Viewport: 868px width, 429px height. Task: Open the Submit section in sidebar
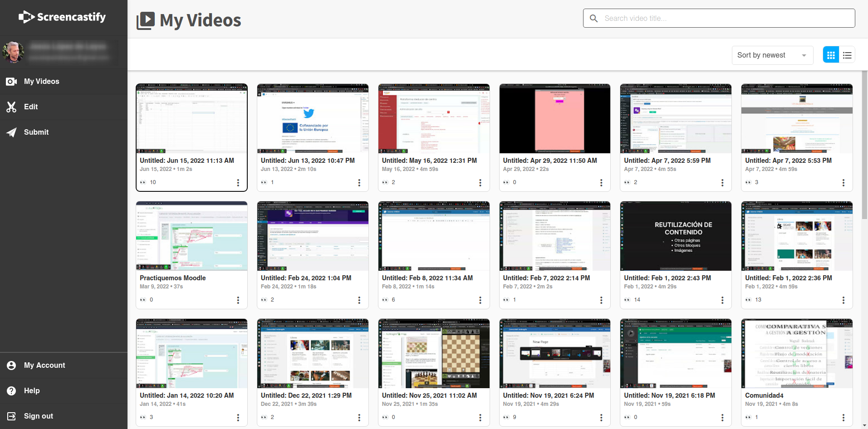[64, 132]
